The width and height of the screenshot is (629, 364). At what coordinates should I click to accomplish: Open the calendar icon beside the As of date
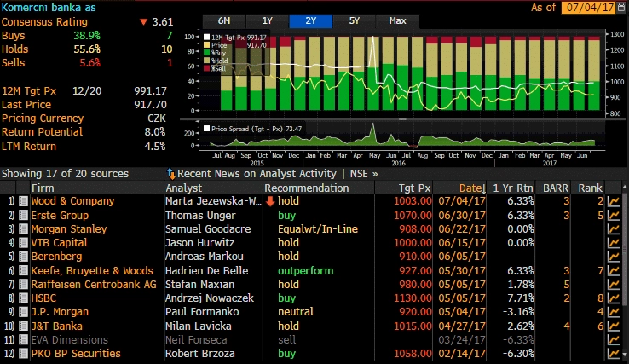click(x=622, y=8)
